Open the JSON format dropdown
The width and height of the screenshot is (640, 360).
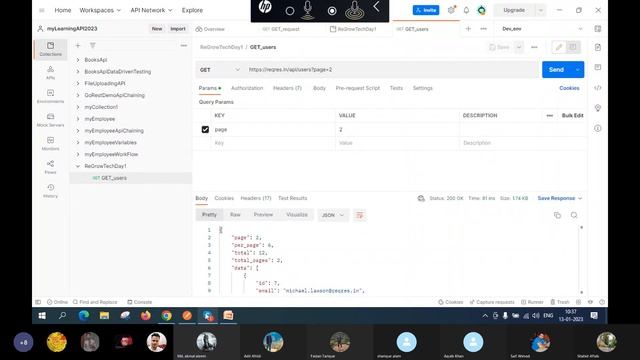click(333, 215)
